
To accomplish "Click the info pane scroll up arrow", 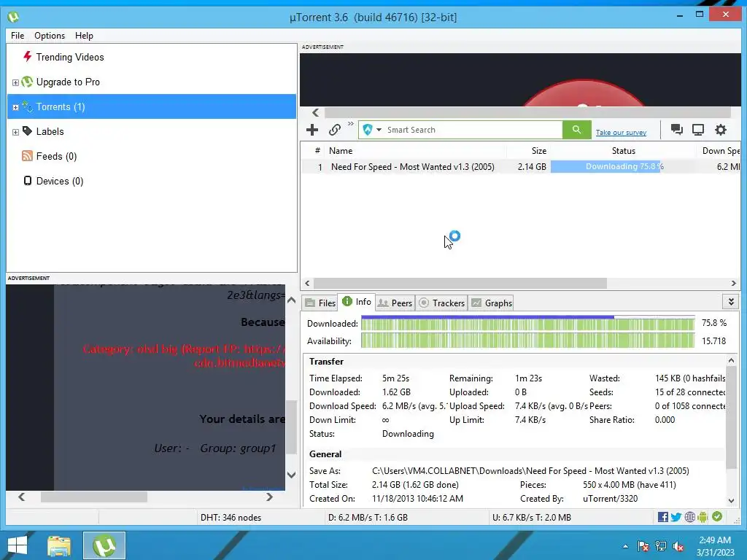I will tap(731, 360).
